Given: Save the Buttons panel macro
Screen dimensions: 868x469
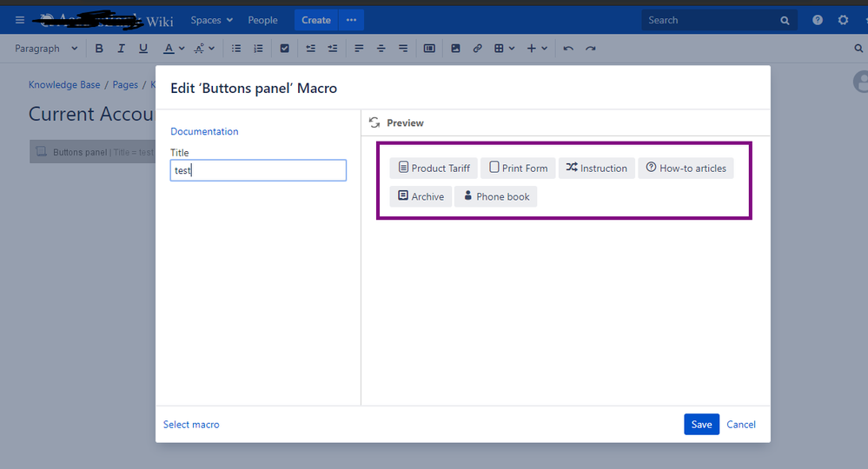Looking at the screenshot, I should [x=701, y=424].
